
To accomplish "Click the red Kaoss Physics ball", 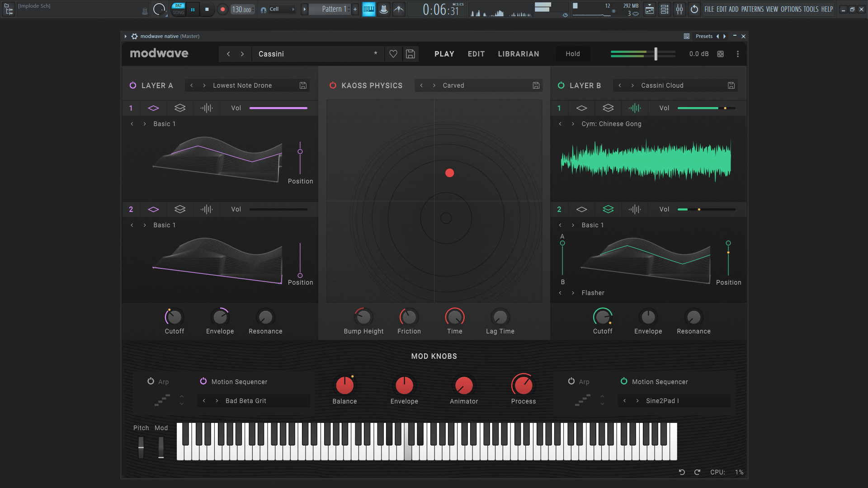I will (449, 173).
